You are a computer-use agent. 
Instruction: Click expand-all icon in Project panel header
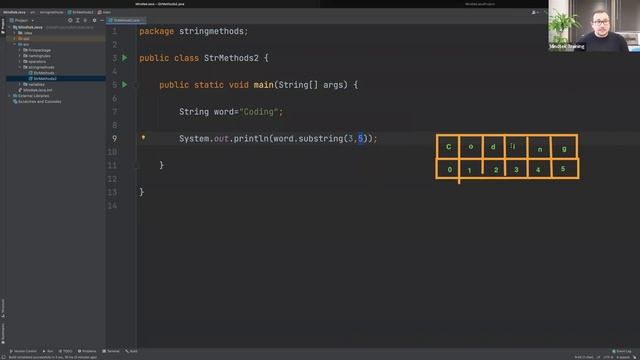tap(78, 20)
